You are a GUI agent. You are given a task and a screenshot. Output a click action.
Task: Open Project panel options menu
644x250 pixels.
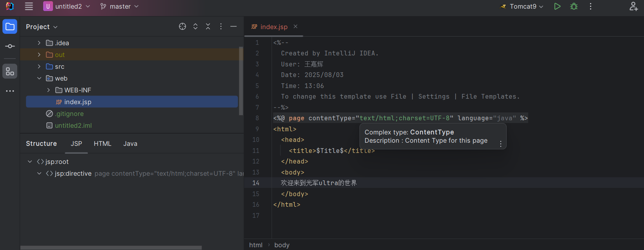point(221,26)
